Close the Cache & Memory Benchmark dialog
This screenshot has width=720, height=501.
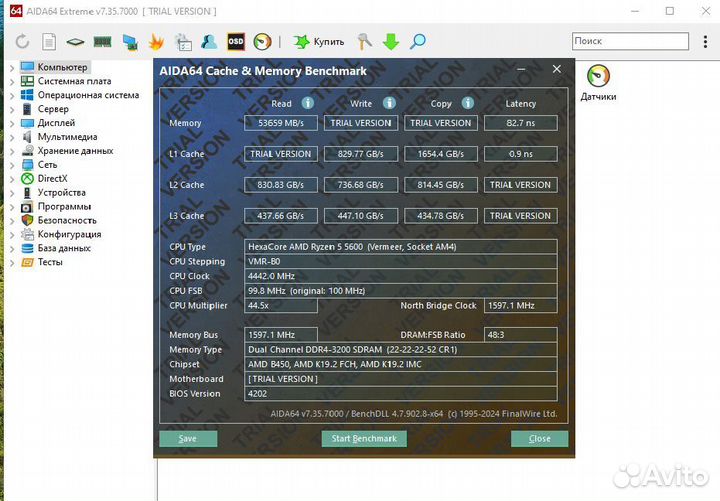click(x=556, y=70)
